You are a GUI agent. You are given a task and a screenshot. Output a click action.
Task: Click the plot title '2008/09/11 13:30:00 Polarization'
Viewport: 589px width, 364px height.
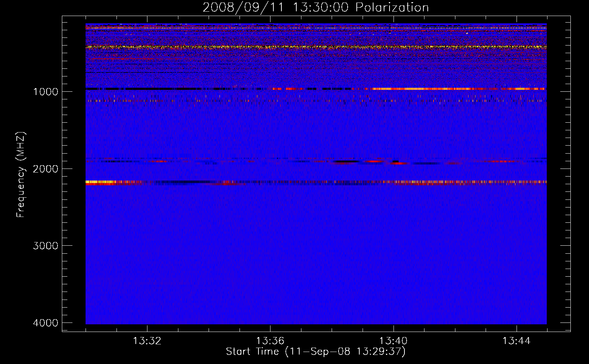click(x=316, y=7)
